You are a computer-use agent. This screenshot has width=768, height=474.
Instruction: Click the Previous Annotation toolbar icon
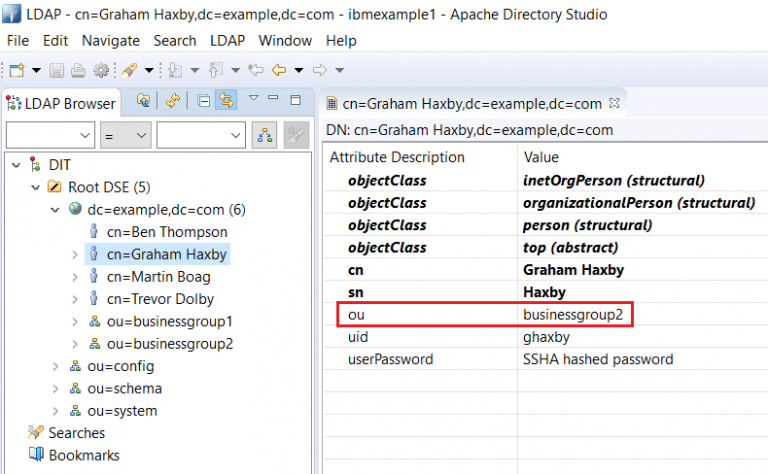(x=216, y=71)
